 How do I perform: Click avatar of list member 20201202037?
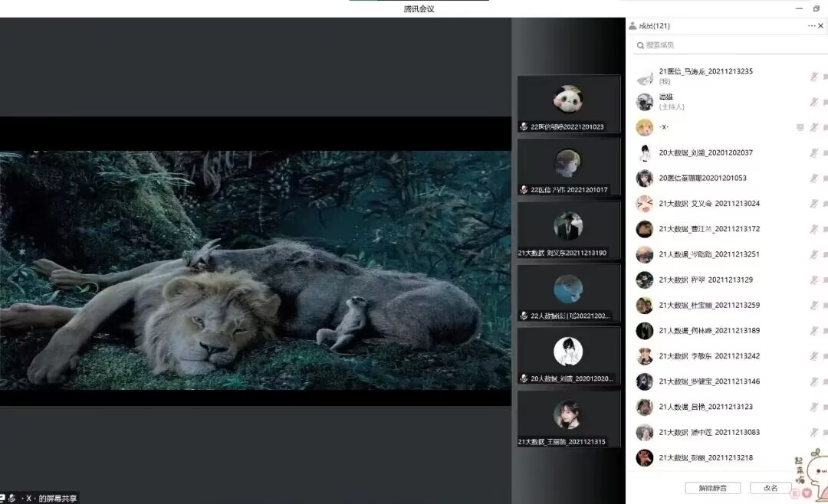[644, 153]
